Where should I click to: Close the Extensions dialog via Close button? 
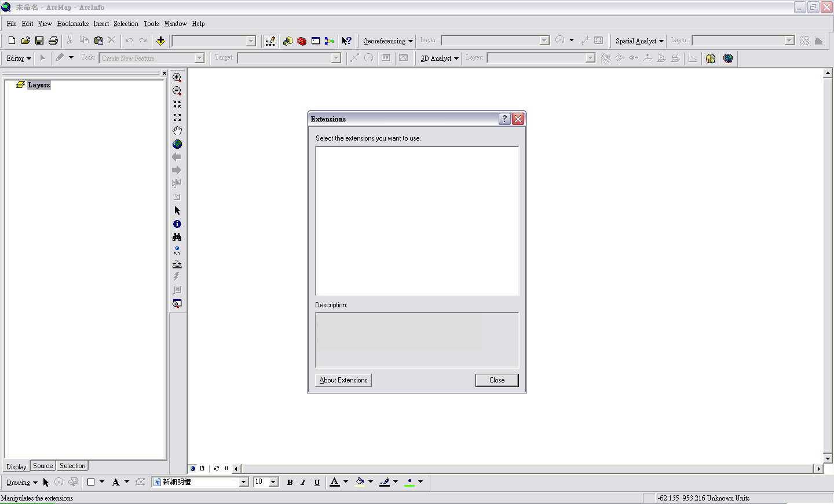point(496,380)
